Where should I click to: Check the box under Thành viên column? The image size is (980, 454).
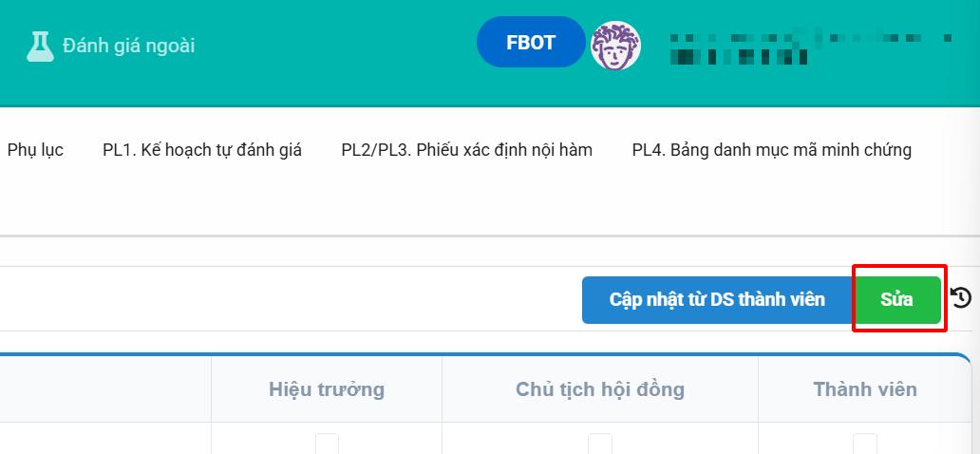click(865, 444)
